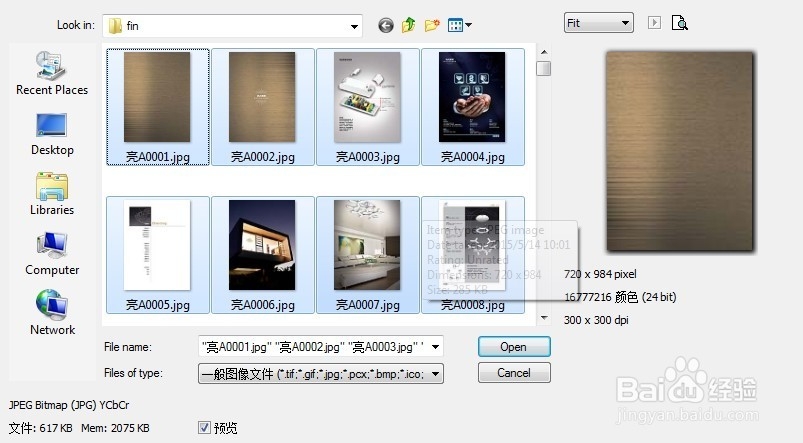Select thumbnail 亮A0006.jpg
This screenshot has width=803, height=443.
click(263, 255)
